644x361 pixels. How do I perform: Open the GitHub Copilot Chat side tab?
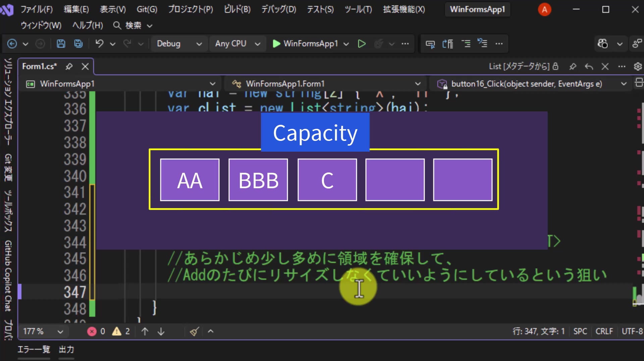[x=8, y=276]
